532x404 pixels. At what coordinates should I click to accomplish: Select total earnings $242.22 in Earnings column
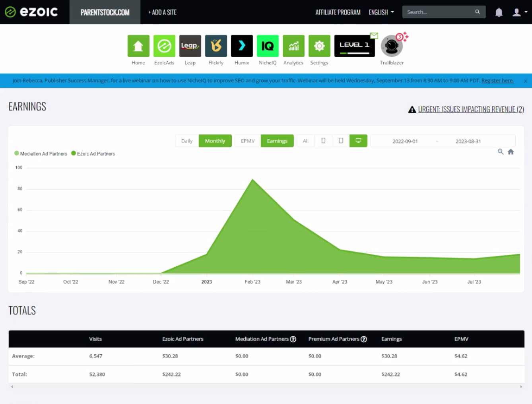pyautogui.click(x=391, y=374)
